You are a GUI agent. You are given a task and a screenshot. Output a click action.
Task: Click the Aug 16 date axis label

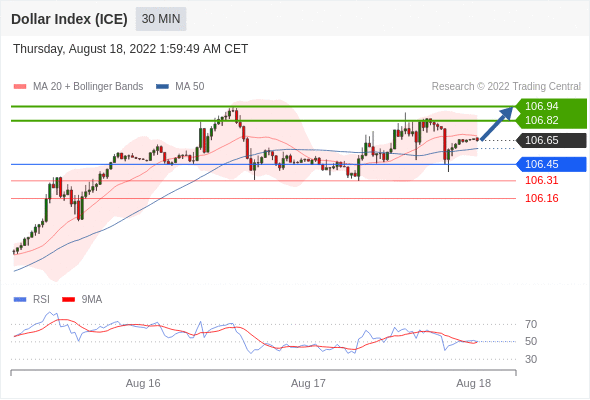tap(143, 383)
